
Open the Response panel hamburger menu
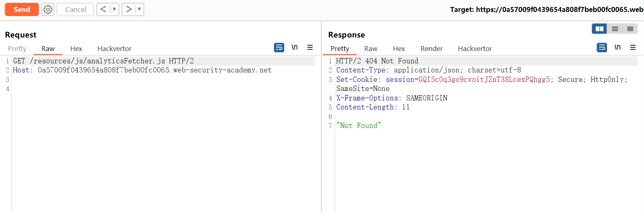tap(633, 48)
